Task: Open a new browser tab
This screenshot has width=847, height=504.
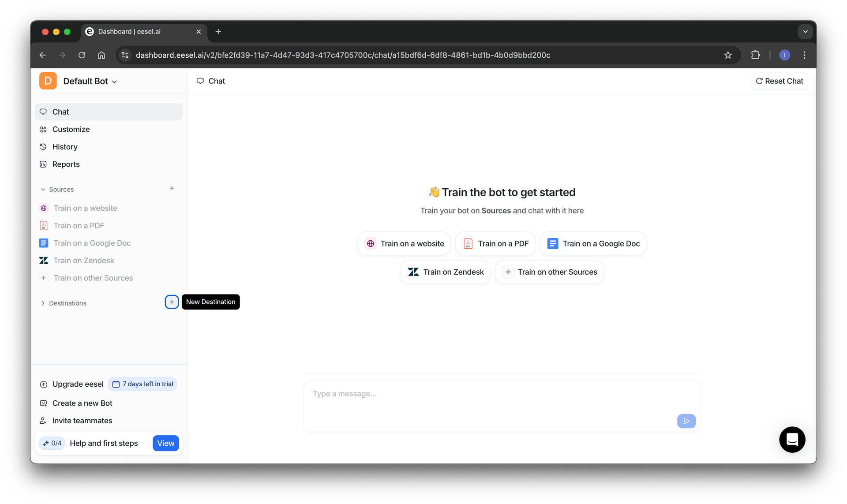Action: click(x=218, y=32)
